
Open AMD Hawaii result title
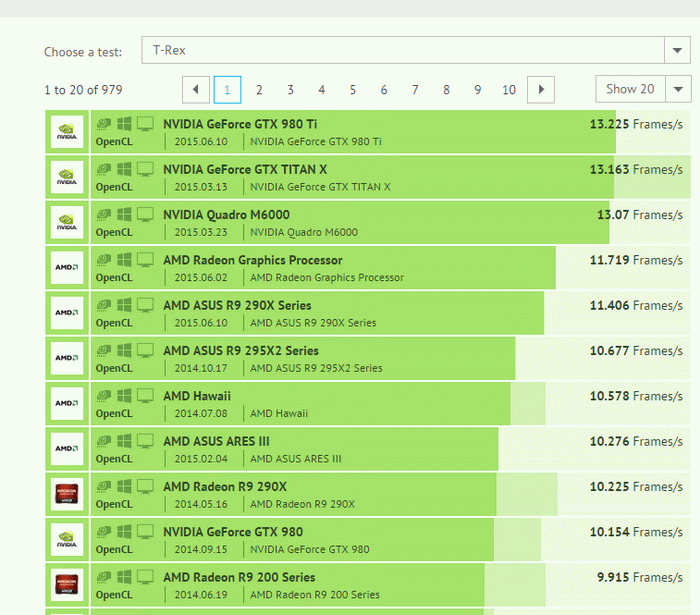coord(197,396)
